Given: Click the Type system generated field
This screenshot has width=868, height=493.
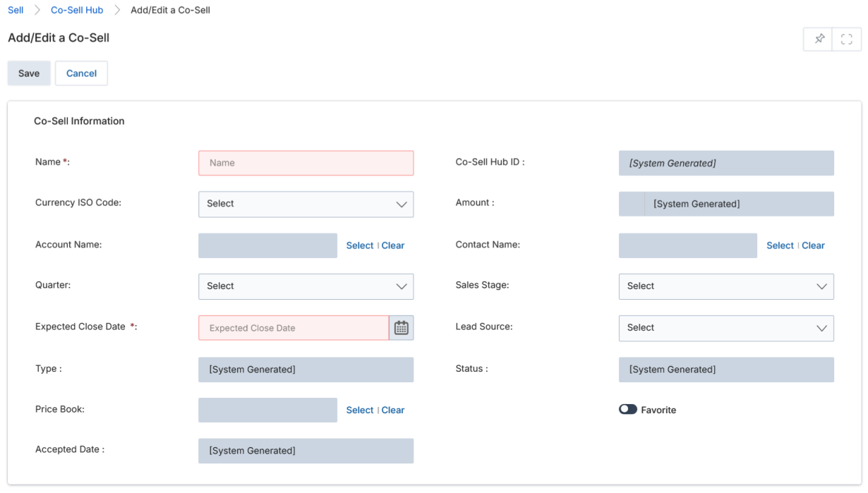Looking at the screenshot, I should tap(306, 369).
